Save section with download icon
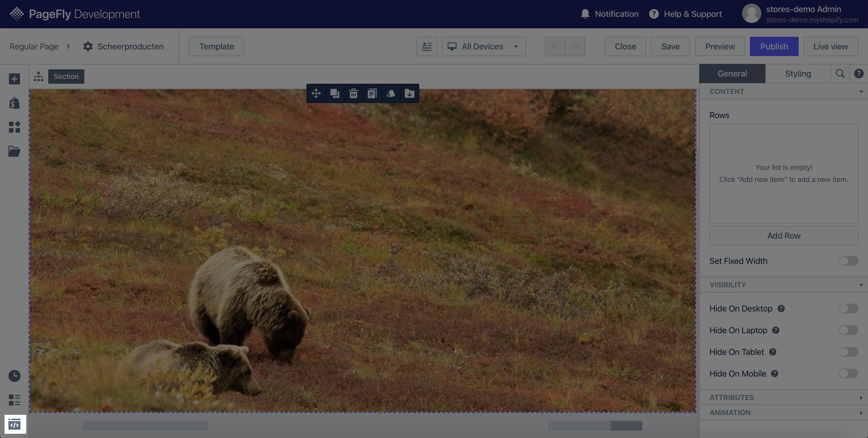Viewport: 868px width, 438px height. (x=409, y=93)
